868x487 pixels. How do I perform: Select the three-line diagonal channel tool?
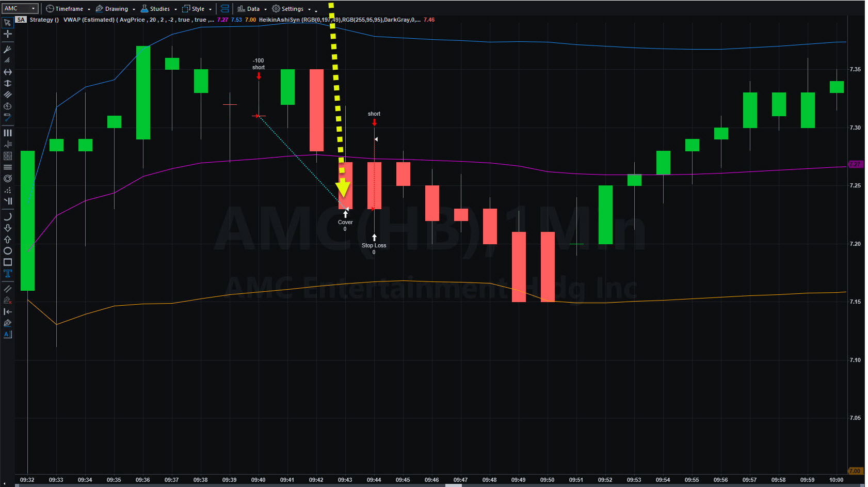(x=7, y=95)
